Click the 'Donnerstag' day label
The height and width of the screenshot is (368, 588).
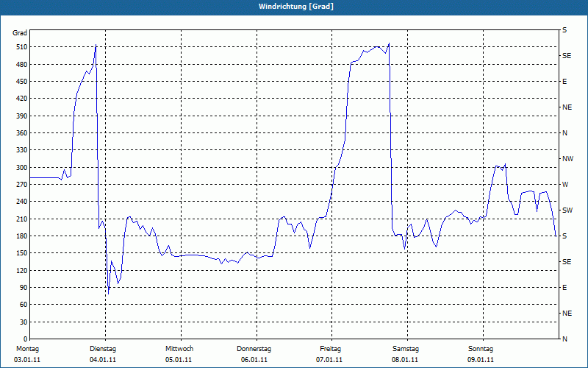[x=254, y=349]
